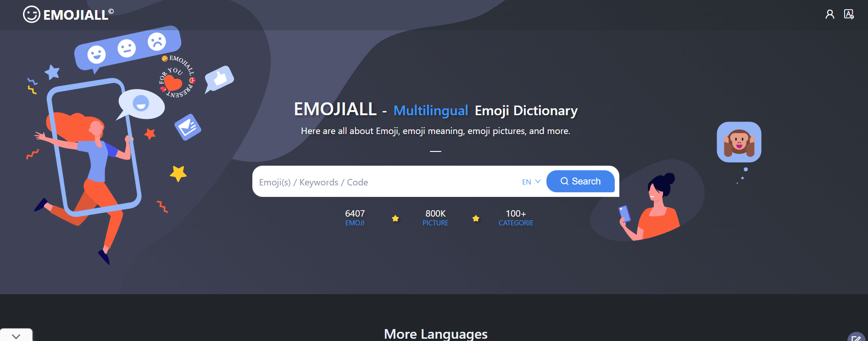
Task: Open the user account icon
Action: [x=829, y=14]
